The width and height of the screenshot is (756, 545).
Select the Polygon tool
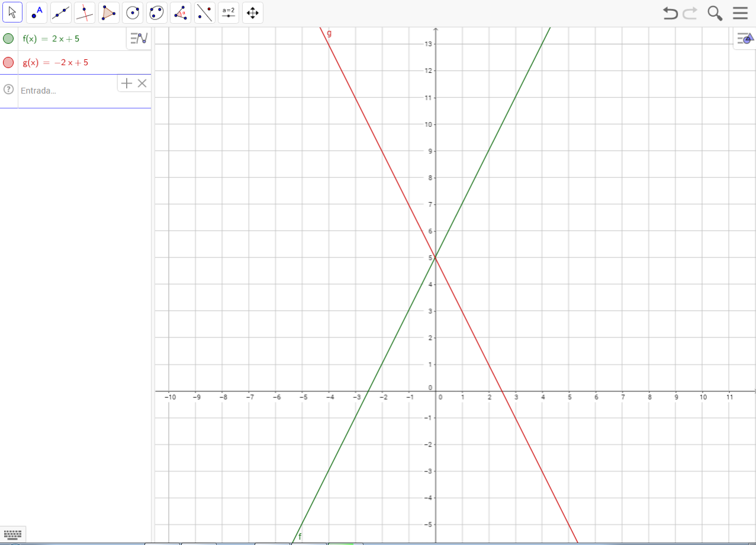point(108,12)
